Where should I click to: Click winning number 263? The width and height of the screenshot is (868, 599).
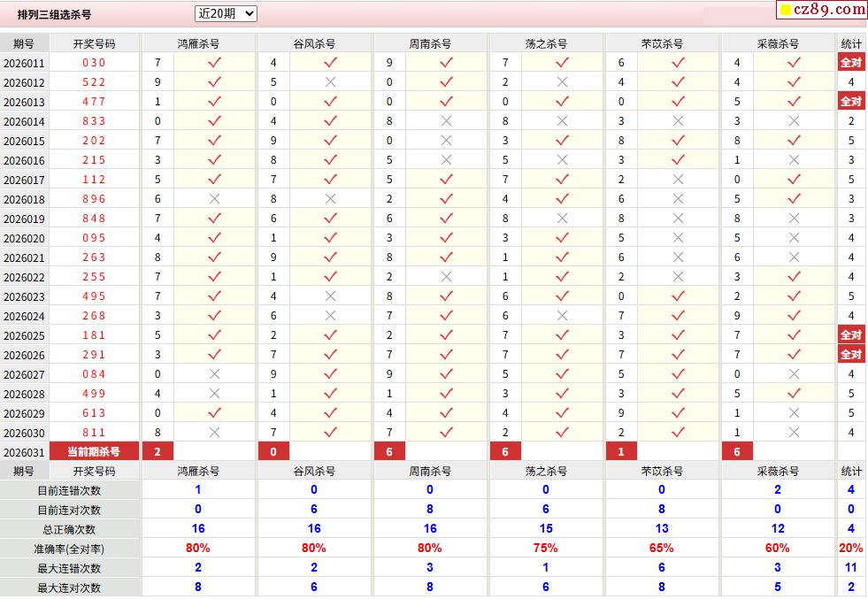pyautogui.click(x=94, y=257)
